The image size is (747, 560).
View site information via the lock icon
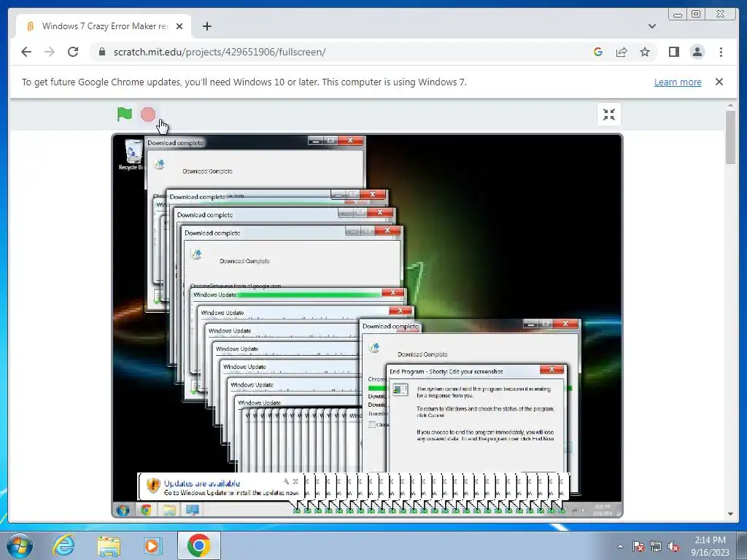pyautogui.click(x=101, y=52)
